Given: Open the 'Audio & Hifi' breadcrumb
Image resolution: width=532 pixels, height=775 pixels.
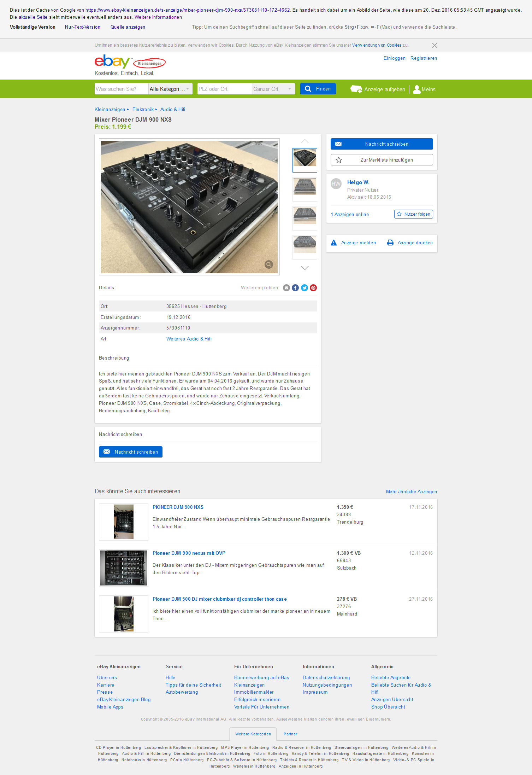Looking at the screenshot, I should coord(173,109).
